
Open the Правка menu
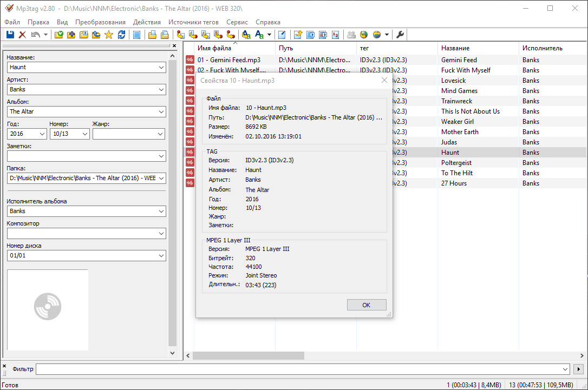pyautogui.click(x=38, y=22)
